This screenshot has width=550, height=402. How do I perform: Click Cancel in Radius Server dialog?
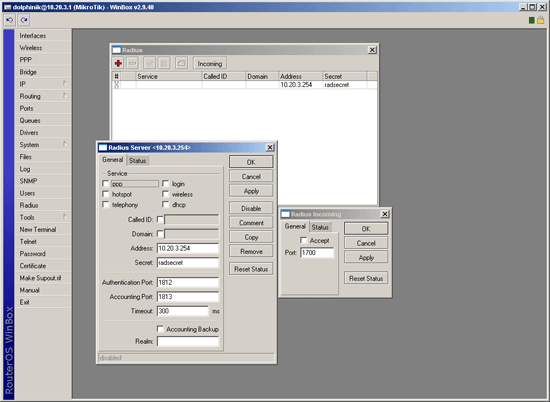[251, 176]
